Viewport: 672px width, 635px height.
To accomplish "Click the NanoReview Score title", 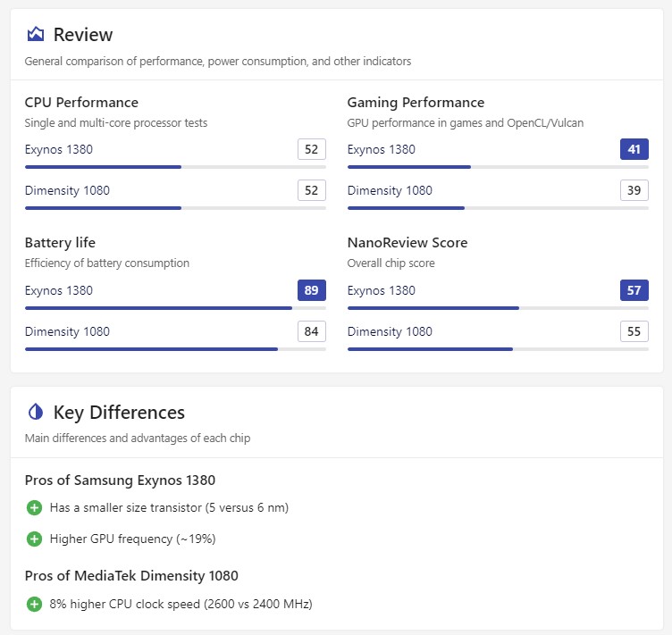I will coord(407,242).
